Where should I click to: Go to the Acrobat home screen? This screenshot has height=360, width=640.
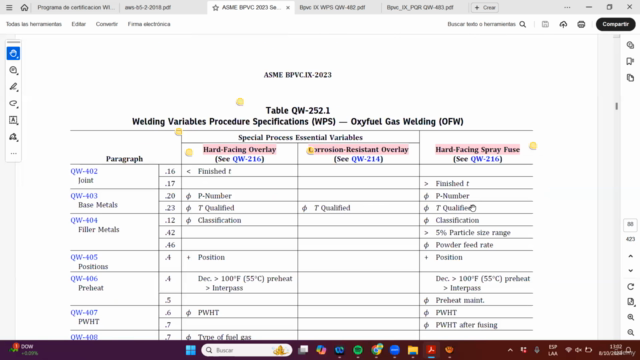click(24, 7)
